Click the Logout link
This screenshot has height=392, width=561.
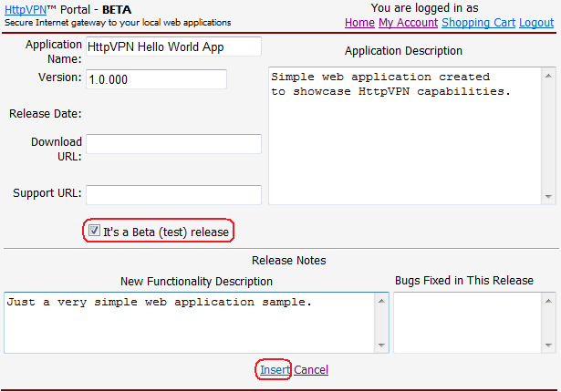tap(536, 23)
